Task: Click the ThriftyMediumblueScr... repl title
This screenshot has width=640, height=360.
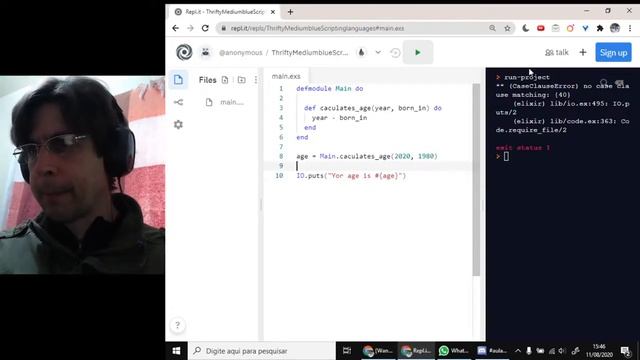Action: (310, 53)
